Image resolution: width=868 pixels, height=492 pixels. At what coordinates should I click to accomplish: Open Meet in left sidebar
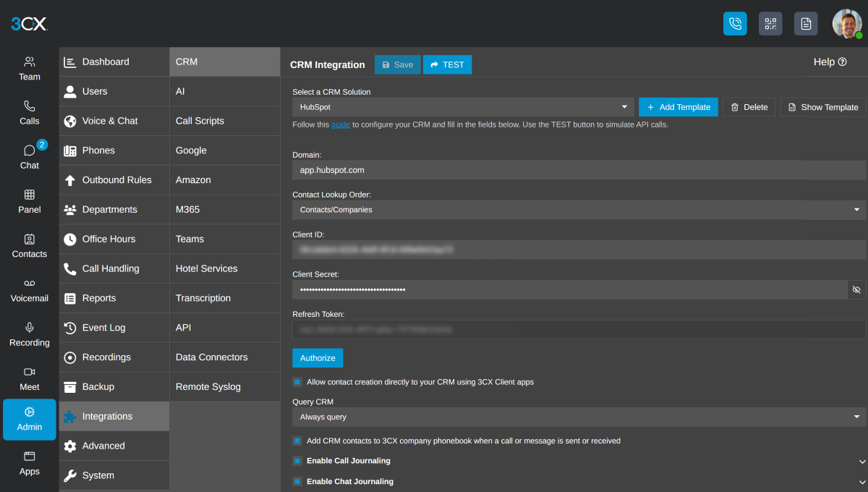point(30,378)
